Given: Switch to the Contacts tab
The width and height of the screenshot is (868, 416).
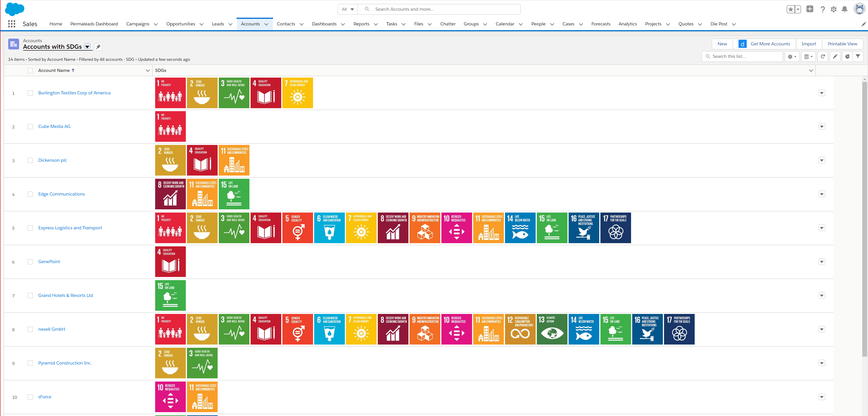Looking at the screenshot, I should (x=285, y=24).
